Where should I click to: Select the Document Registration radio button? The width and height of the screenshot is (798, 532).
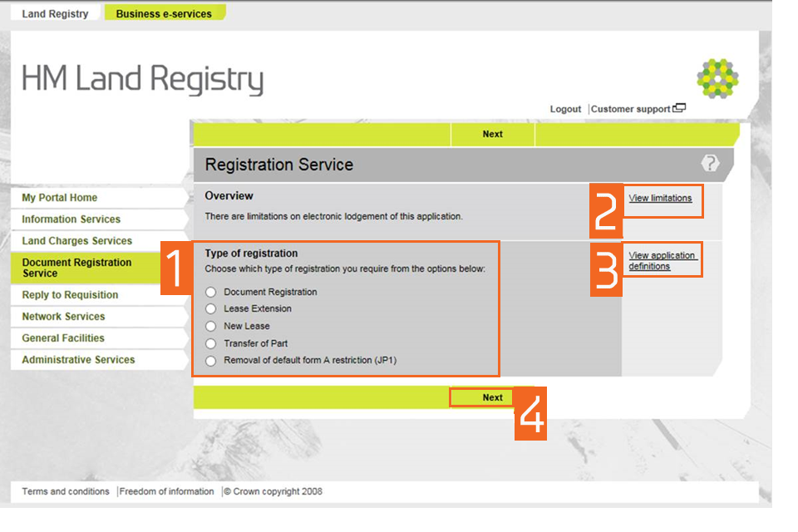(x=211, y=292)
